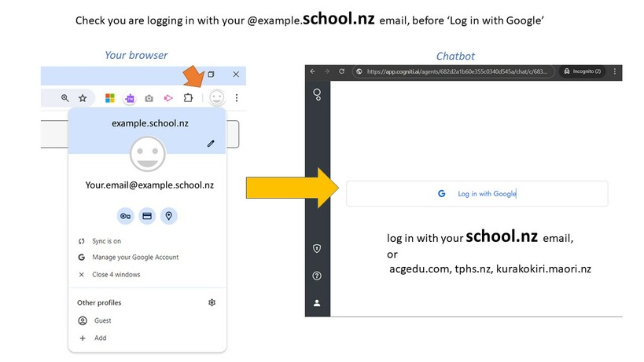644x362 pixels.
Task: Open manage profiles gear icon
Action: (212, 302)
